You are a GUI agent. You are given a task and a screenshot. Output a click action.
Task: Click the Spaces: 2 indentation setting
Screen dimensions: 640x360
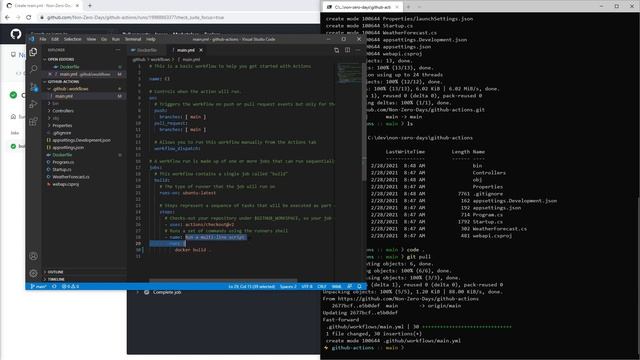point(288,287)
